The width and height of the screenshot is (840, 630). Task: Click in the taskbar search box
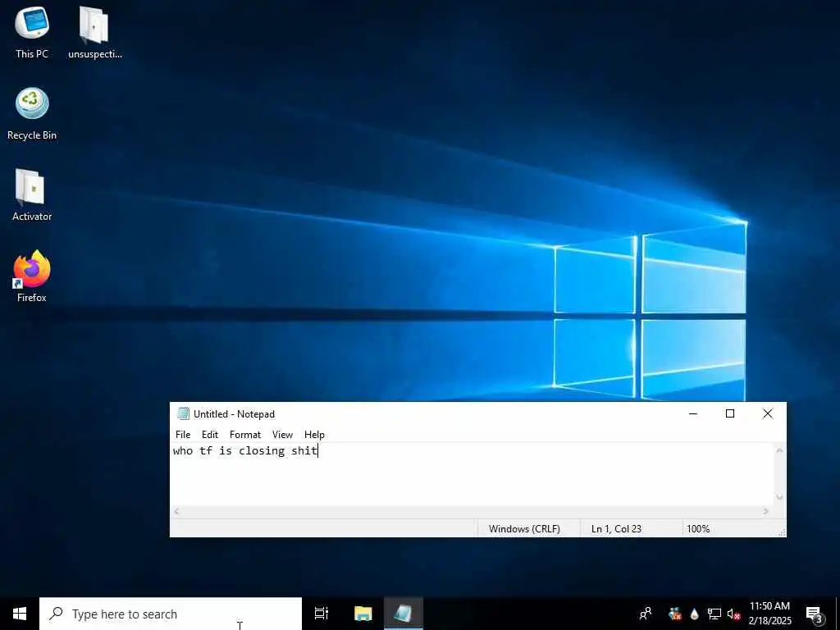171,614
